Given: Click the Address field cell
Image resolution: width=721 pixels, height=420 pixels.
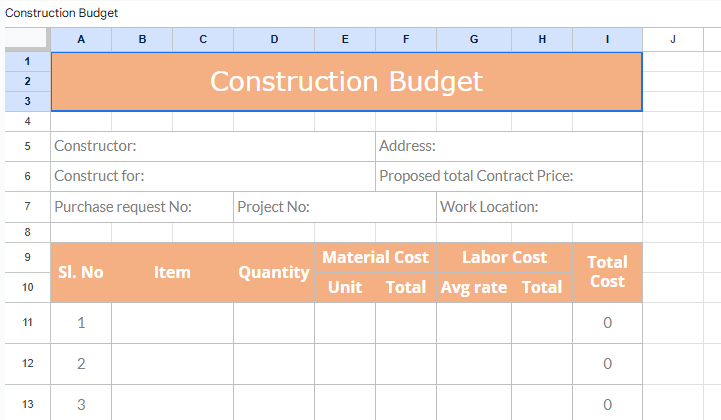Looking at the screenshot, I should click(508, 146).
